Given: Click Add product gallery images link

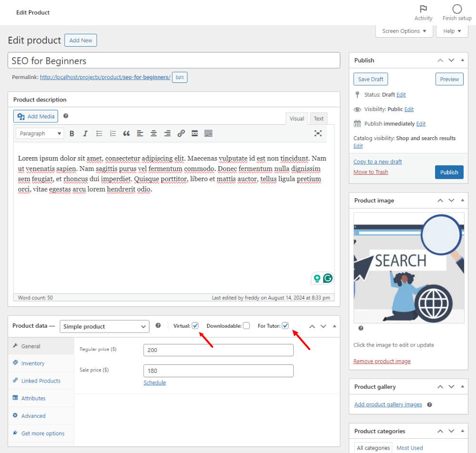Looking at the screenshot, I should (x=388, y=404).
